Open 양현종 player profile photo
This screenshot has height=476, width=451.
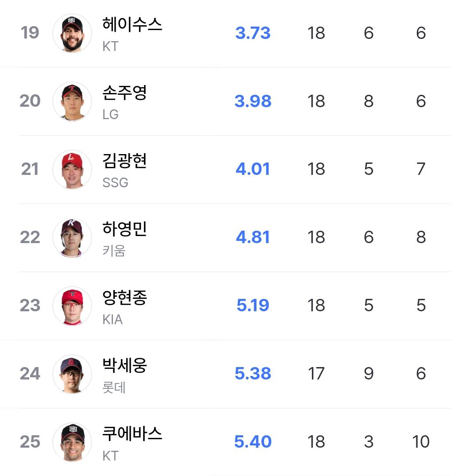[x=72, y=306]
